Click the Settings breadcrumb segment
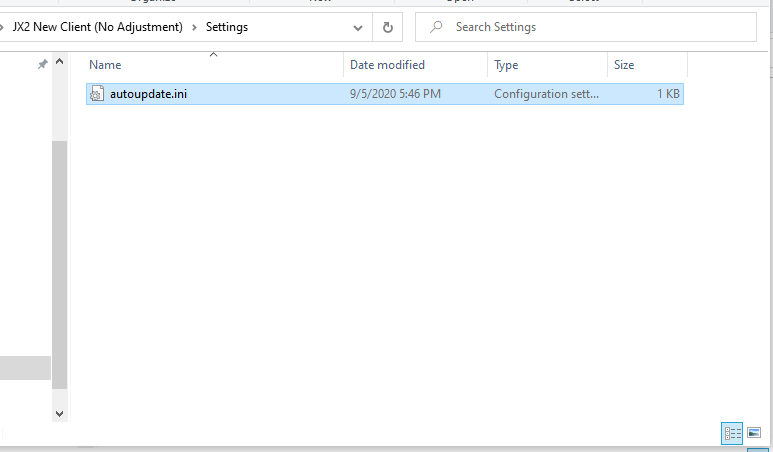773x452 pixels. coord(227,27)
